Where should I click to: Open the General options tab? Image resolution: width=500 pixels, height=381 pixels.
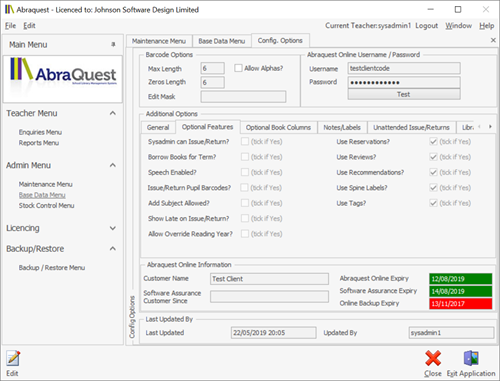point(158,127)
